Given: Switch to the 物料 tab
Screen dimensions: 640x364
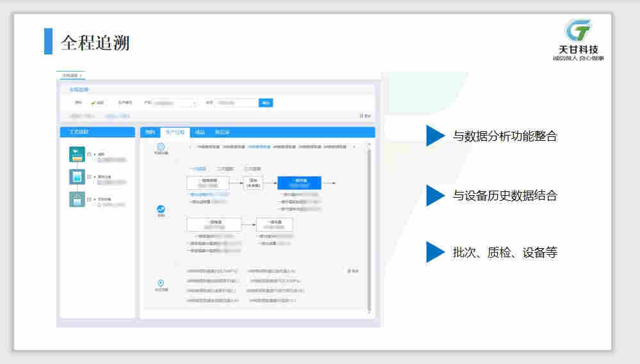Looking at the screenshot, I should click(150, 132).
